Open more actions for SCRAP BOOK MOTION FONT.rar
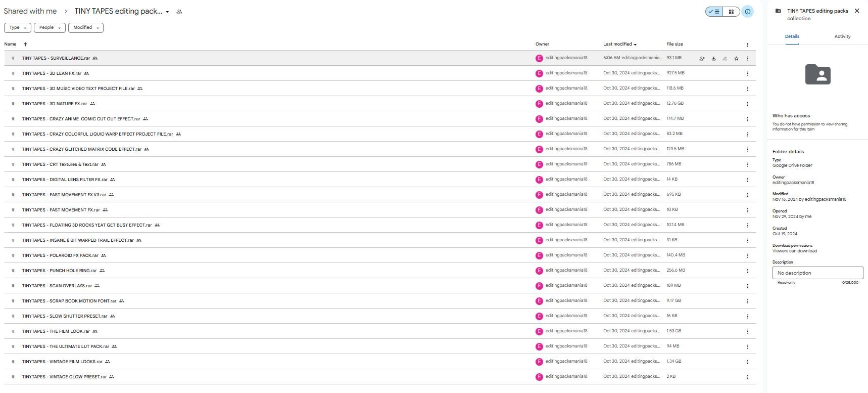Image resolution: width=868 pixels, height=393 pixels. pos(747,301)
